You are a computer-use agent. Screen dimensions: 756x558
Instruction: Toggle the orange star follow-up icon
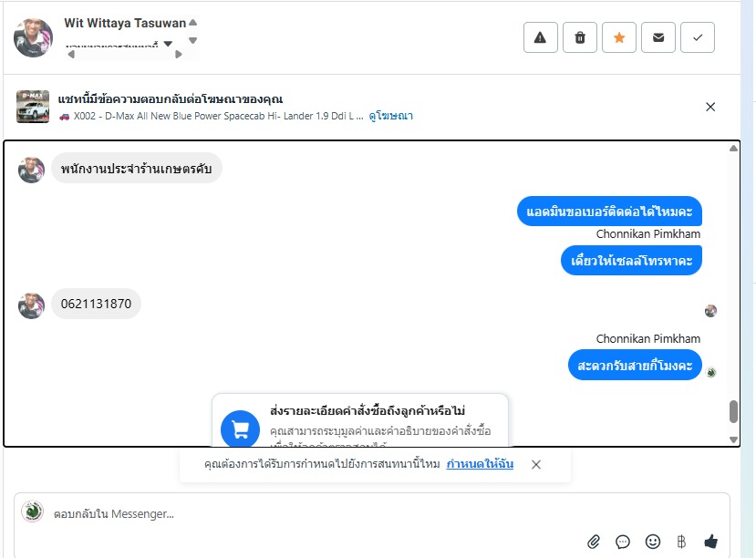tap(619, 37)
